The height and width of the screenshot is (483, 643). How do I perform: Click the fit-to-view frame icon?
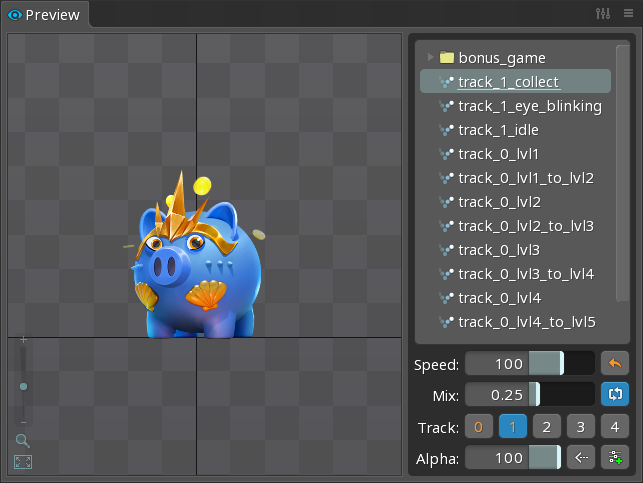22,462
